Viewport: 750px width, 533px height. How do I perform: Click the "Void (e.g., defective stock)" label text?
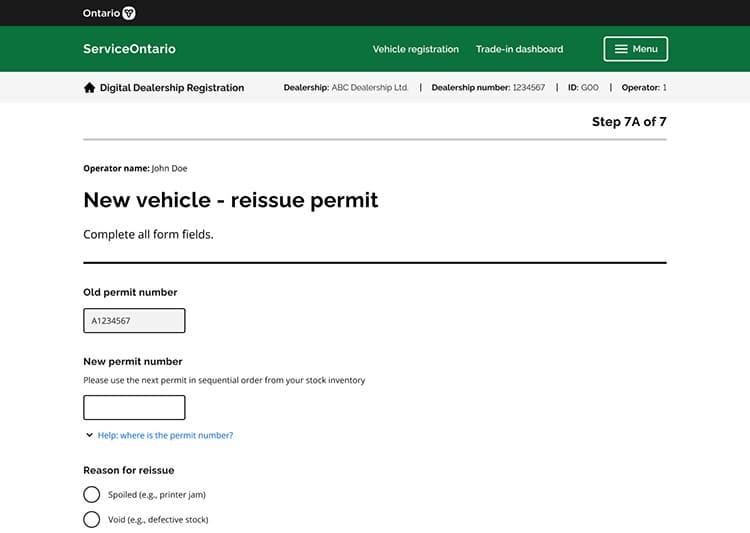[158, 519]
